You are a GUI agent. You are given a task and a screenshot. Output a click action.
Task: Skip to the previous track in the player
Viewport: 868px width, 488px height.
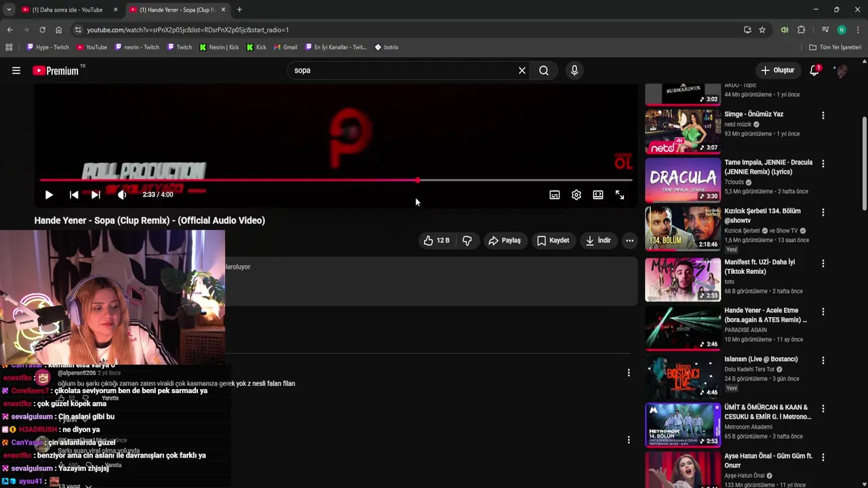point(74,195)
